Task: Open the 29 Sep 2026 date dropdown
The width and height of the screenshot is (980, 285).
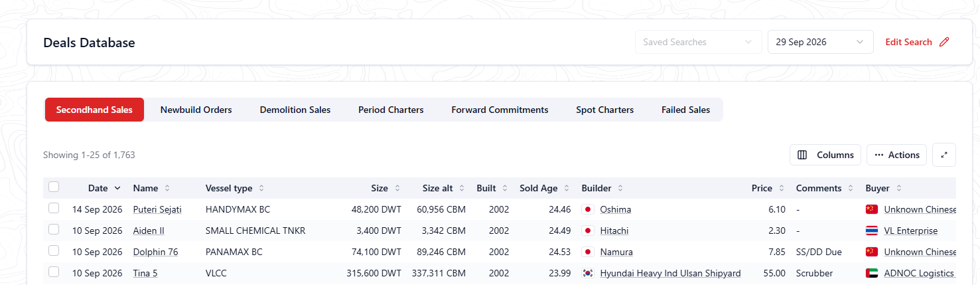Action: 820,42
